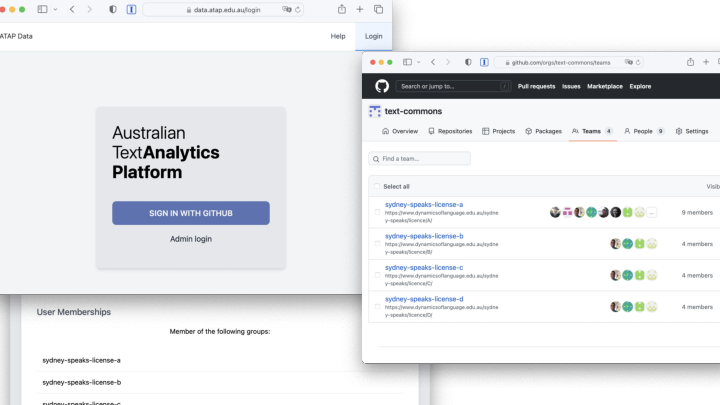
Task: Open the Overview tab of text-commons
Action: [400, 131]
